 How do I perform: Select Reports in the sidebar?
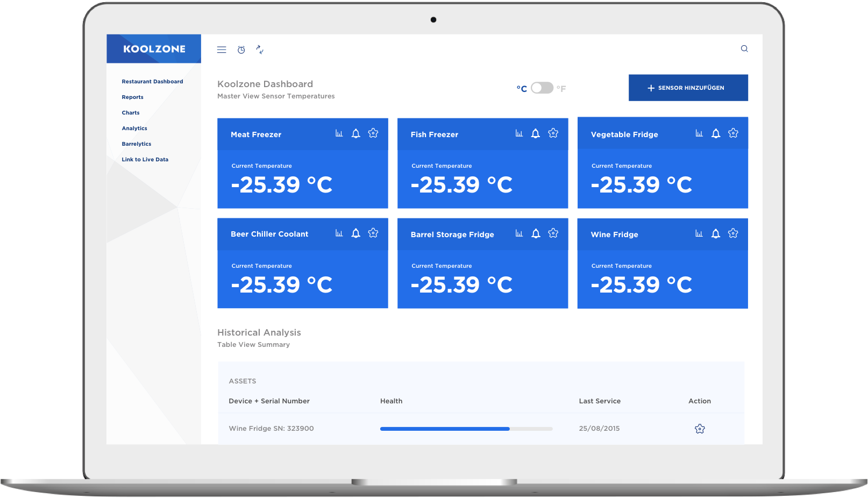click(x=132, y=97)
